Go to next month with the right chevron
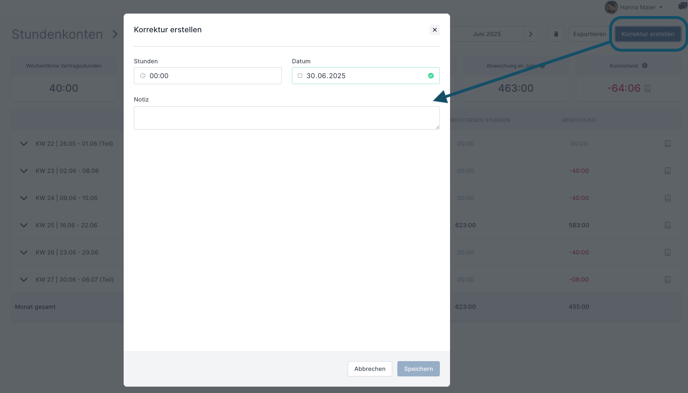Image resolution: width=688 pixels, height=393 pixels. [x=530, y=34]
